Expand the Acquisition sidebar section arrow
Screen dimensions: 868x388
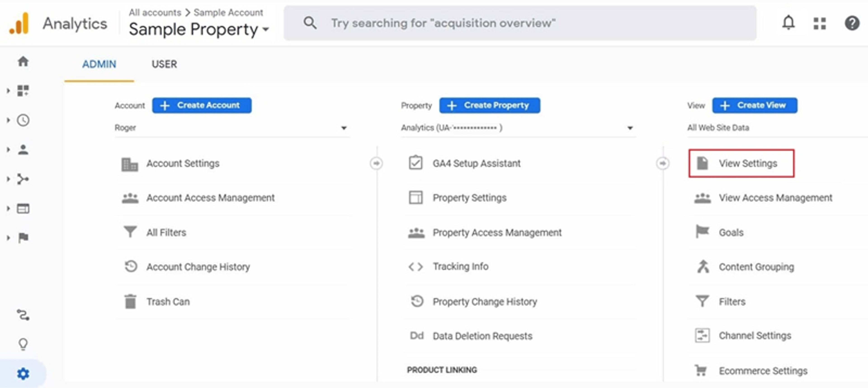pos(8,179)
